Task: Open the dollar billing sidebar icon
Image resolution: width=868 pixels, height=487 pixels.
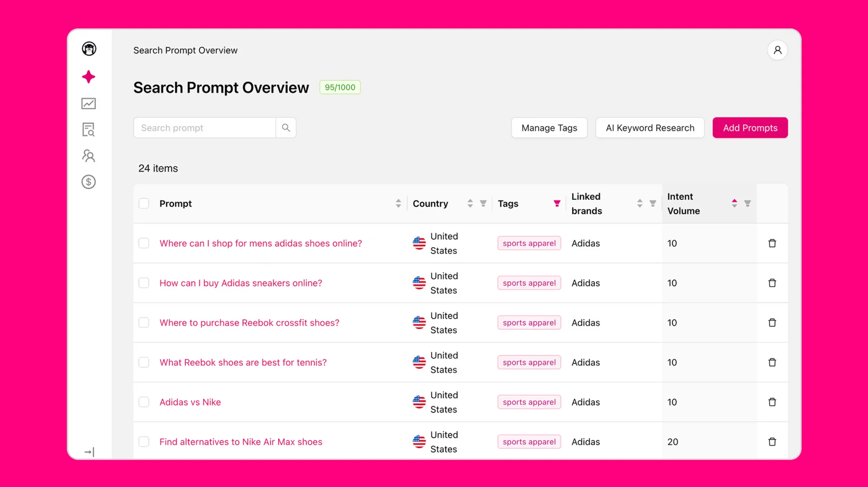Action: 89,182
